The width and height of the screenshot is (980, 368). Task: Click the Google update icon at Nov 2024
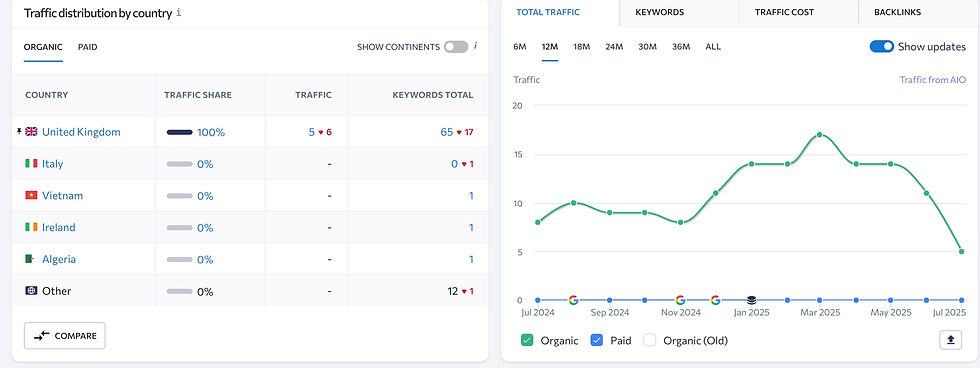pyautogui.click(x=680, y=300)
